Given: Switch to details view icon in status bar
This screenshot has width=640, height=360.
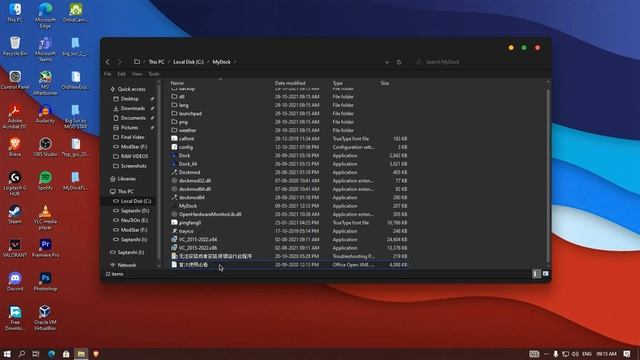Looking at the screenshot, I should coord(535,273).
